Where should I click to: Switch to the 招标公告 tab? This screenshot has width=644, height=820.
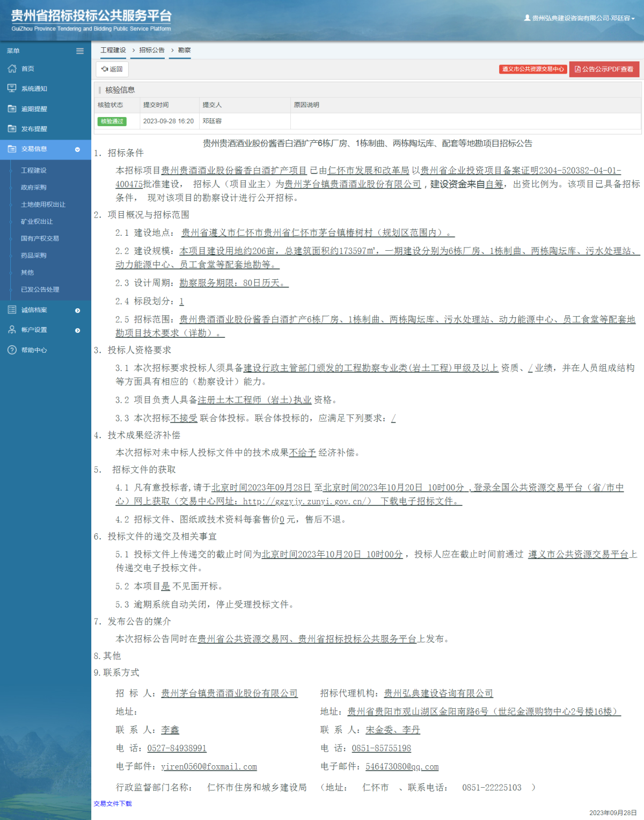click(x=148, y=50)
